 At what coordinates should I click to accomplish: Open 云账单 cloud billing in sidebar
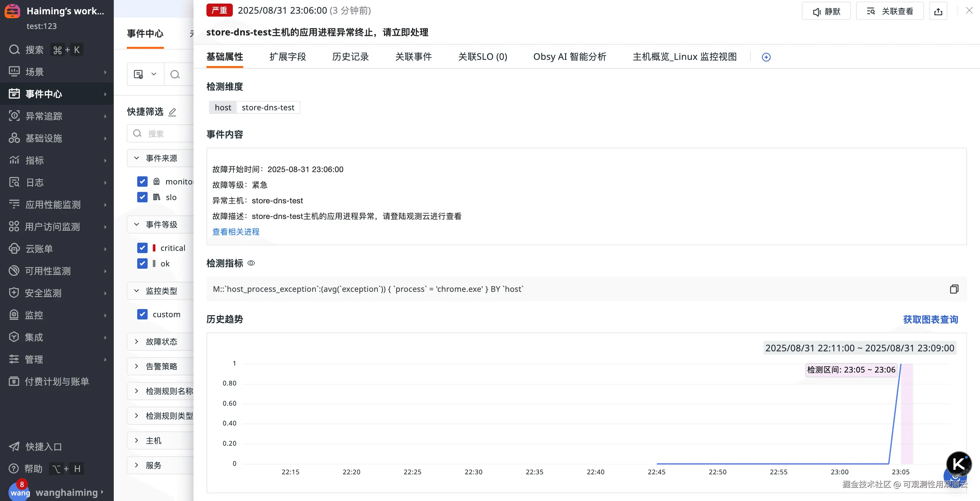pyautogui.click(x=39, y=249)
